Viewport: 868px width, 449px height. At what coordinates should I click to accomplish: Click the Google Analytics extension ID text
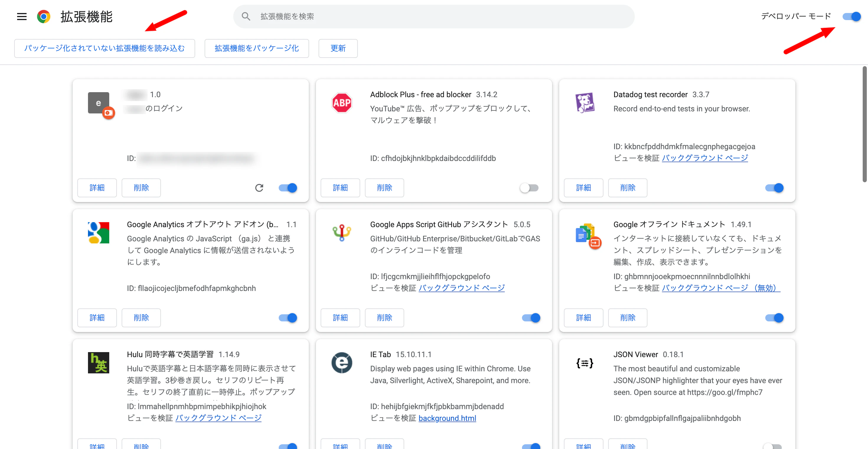[191, 289]
